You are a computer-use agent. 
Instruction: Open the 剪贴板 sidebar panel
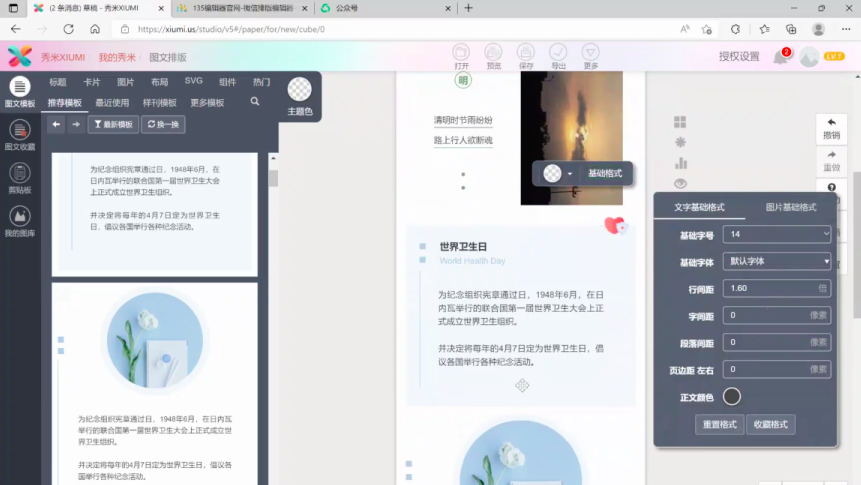20,179
